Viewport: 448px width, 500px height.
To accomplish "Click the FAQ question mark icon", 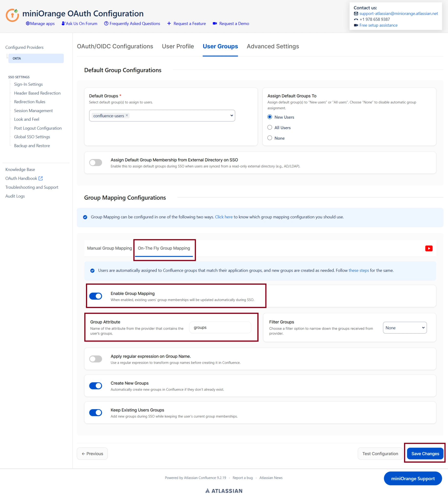I will coord(106,23).
